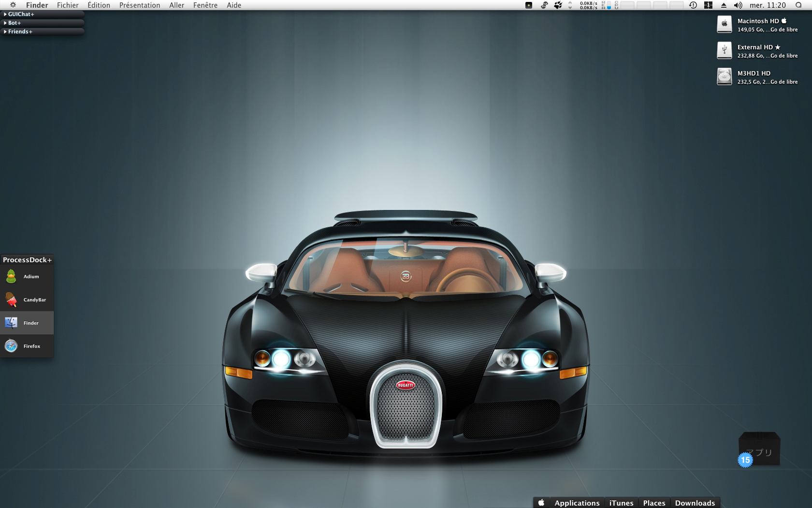The image size is (812, 508).
Task: Select the Macintosh HD label
Action: (x=762, y=21)
